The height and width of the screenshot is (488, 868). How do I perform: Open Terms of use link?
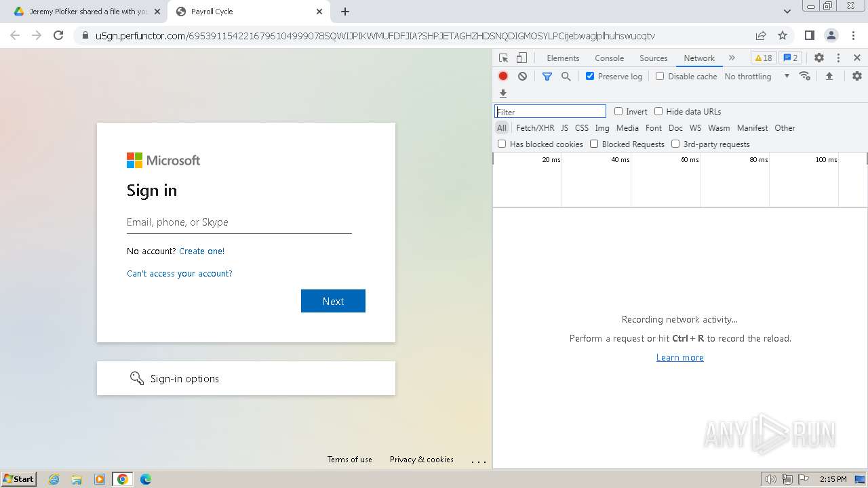350,460
